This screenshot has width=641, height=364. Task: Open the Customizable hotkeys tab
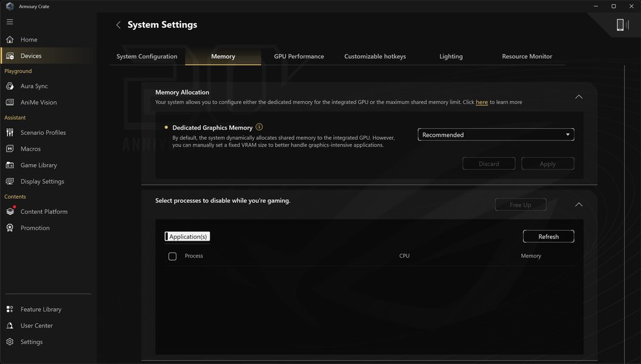[375, 57]
